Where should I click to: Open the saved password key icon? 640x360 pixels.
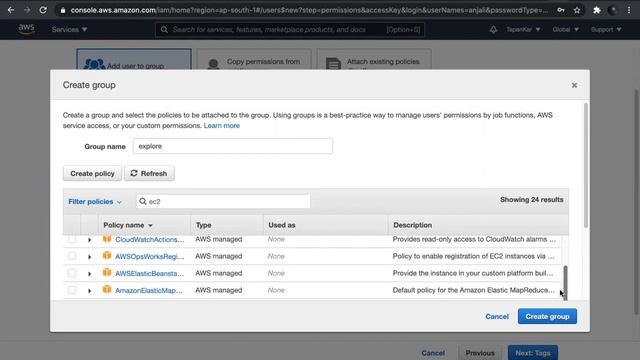coord(561,10)
